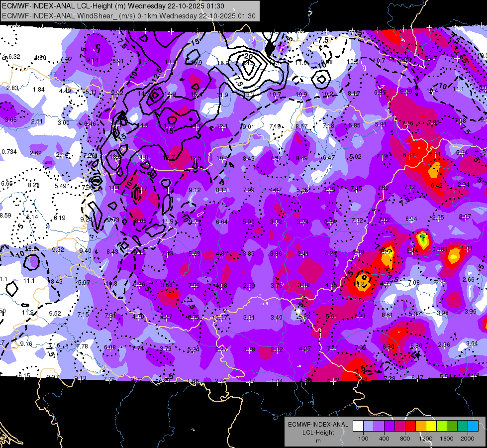This screenshot has height=448, width=487.
Task: Click the grid value 3.31
Action: pos(249,318)
